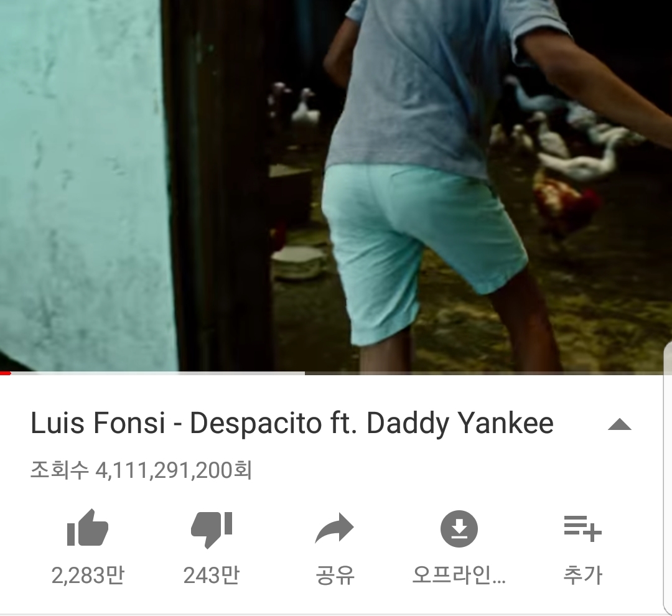Tap the share arrow icon
The height and width of the screenshot is (616, 672).
(x=334, y=528)
